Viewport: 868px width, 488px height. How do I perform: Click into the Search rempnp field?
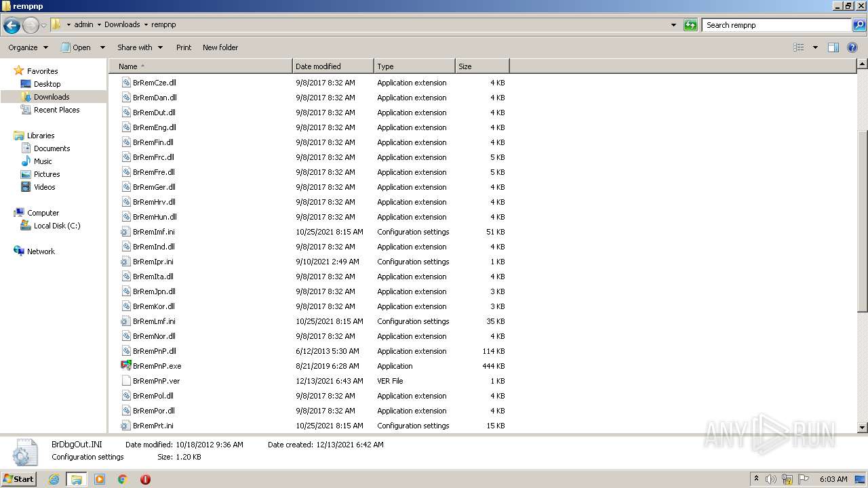(x=776, y=25)
